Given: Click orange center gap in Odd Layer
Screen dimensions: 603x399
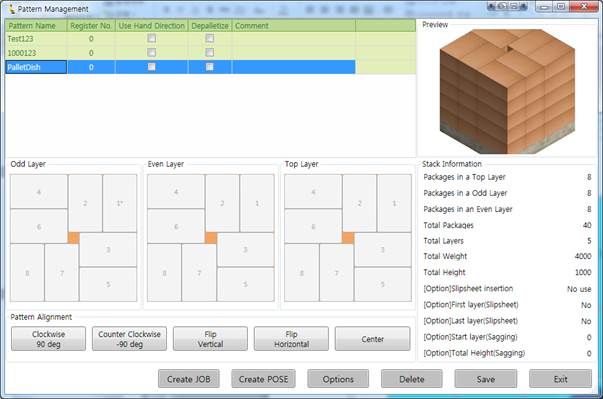Looking at the screenshot, I should (73, 238).
